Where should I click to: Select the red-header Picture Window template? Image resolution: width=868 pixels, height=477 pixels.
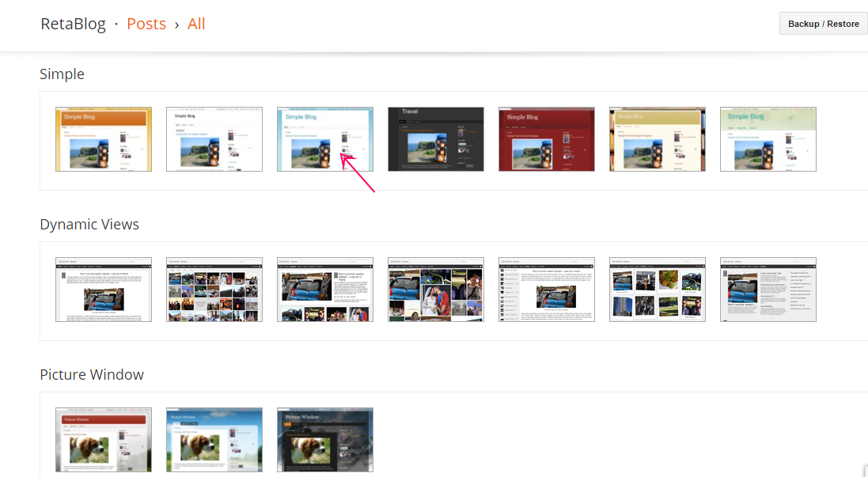[x=104, y=440]
